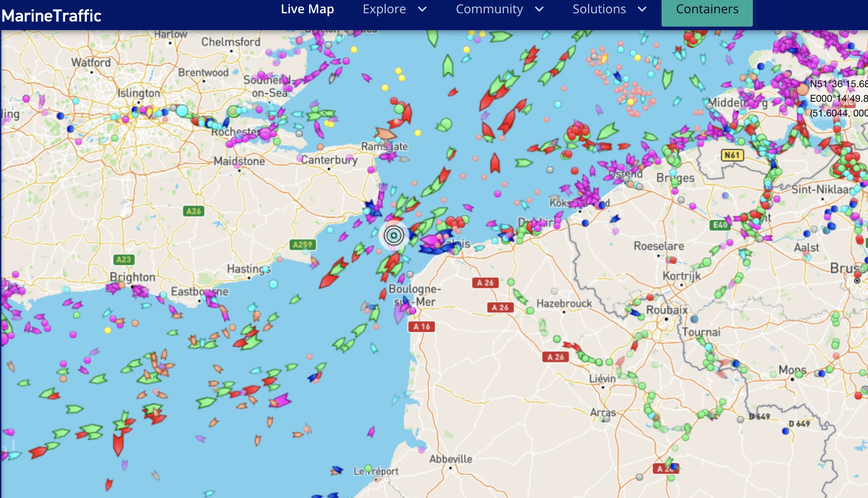Click the blue dot beside the right D 649 shield

(785, 431)
